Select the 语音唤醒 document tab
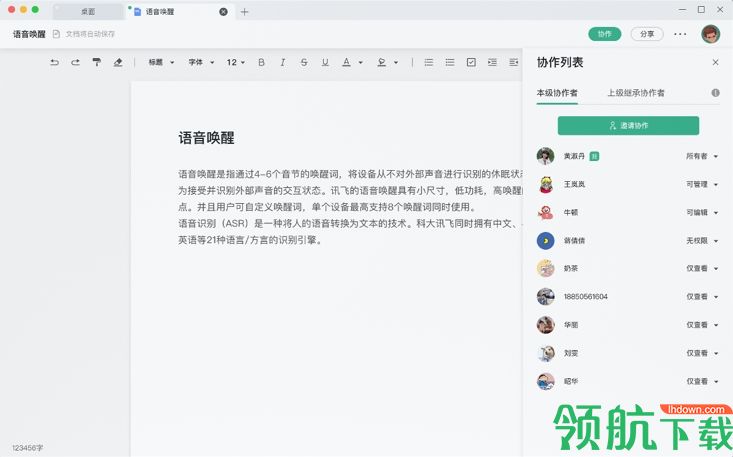This screenshot has height=457, width=733. point(178,12)
